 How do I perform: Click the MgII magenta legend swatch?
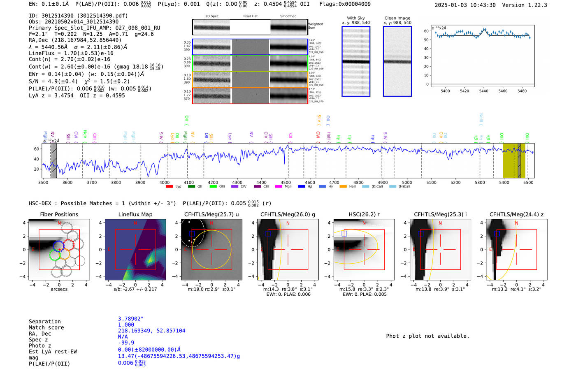point(279,187)
